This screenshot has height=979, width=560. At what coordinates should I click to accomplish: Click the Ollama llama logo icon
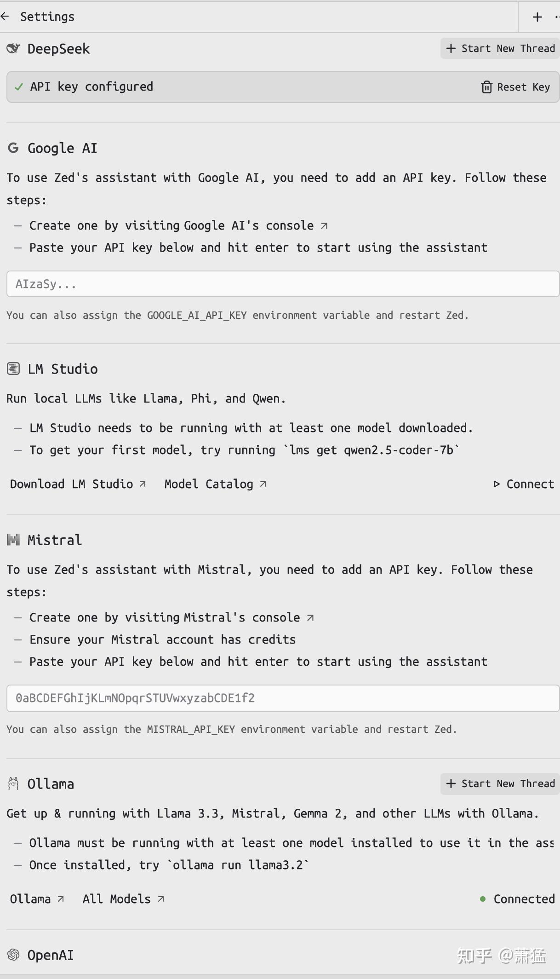click(x=13, y=784)
